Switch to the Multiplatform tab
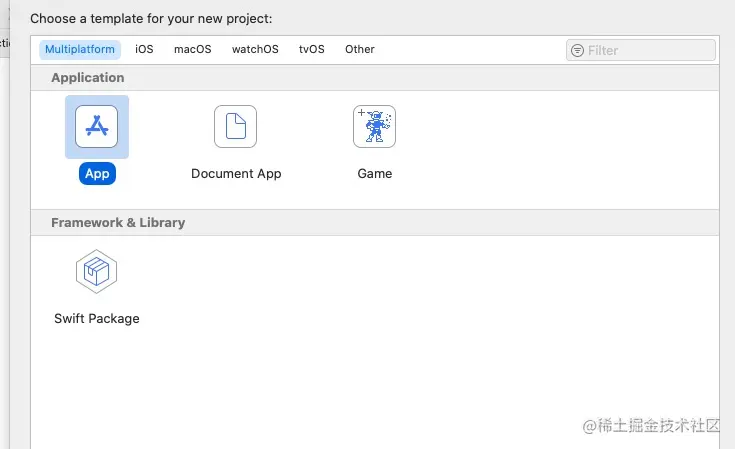The width and height of the screenshot is (735, 449). pyautogui.click(x=80, y=49)
